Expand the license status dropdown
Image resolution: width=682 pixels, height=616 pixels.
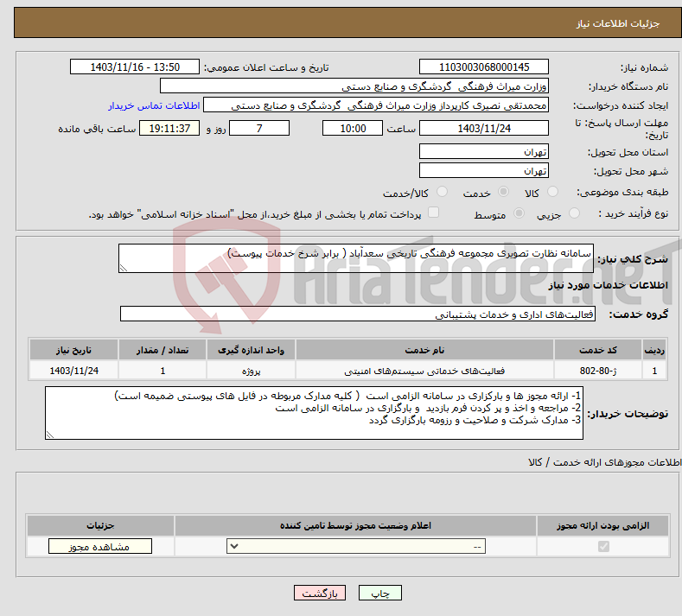pos(356,546)
